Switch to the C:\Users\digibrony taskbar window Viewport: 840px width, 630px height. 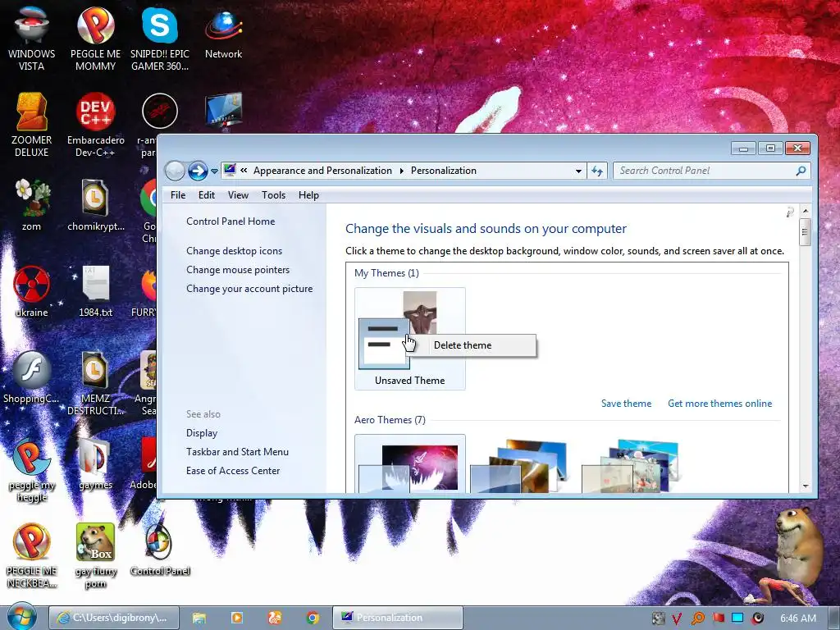tap(113, 618)
